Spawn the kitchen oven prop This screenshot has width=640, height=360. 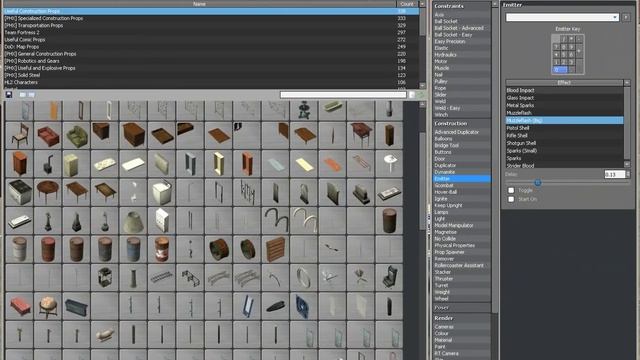20,192
